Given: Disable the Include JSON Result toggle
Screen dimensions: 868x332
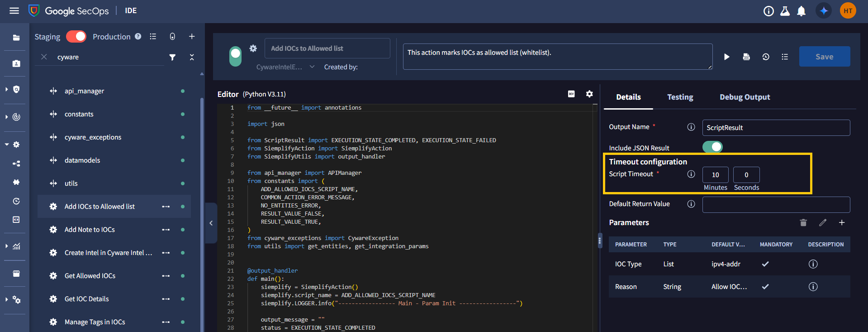Looking at the screenshot, I should click(x=712, y=147).
